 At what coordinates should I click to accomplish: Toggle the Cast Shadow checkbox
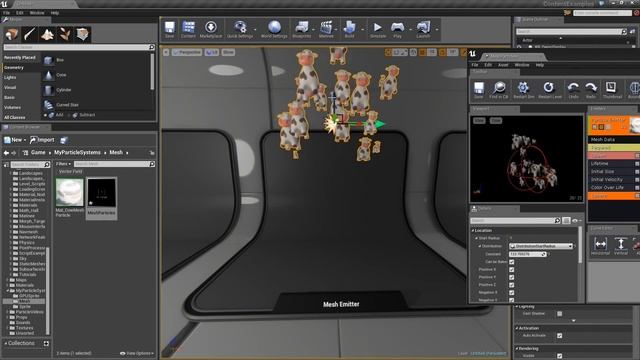[560, 313]
